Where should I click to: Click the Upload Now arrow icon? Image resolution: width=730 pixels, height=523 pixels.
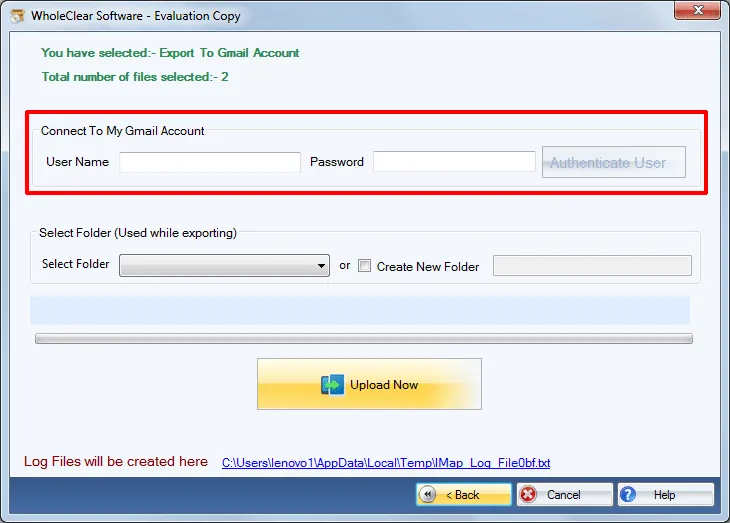coord(332,385)
